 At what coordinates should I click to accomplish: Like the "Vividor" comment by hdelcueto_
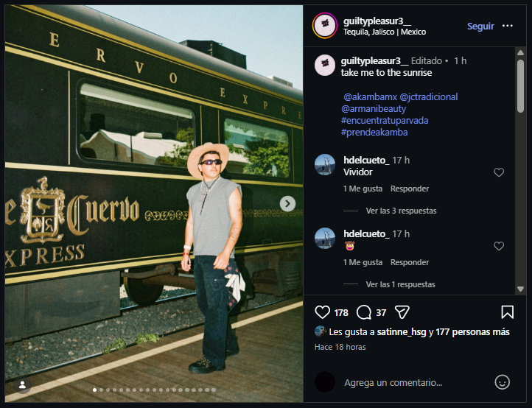[498, 172]
